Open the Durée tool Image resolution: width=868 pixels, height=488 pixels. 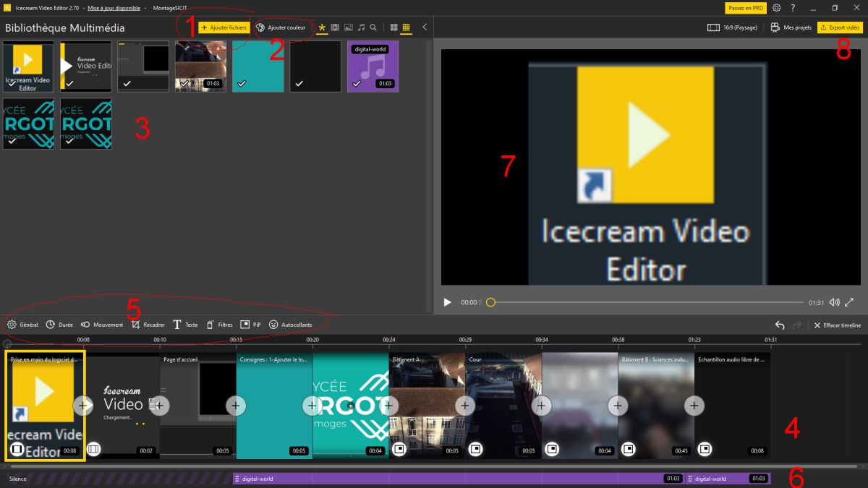click(x=59, y=325)
